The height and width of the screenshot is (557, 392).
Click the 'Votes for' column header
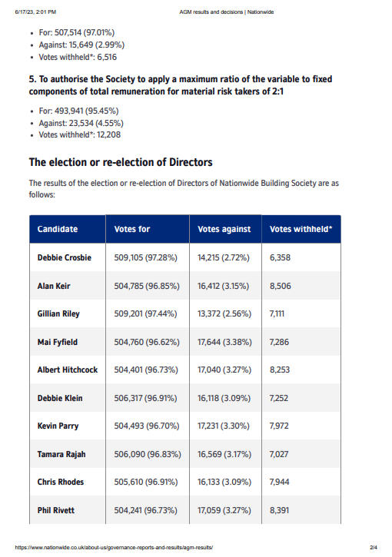[x=132, y=229]
